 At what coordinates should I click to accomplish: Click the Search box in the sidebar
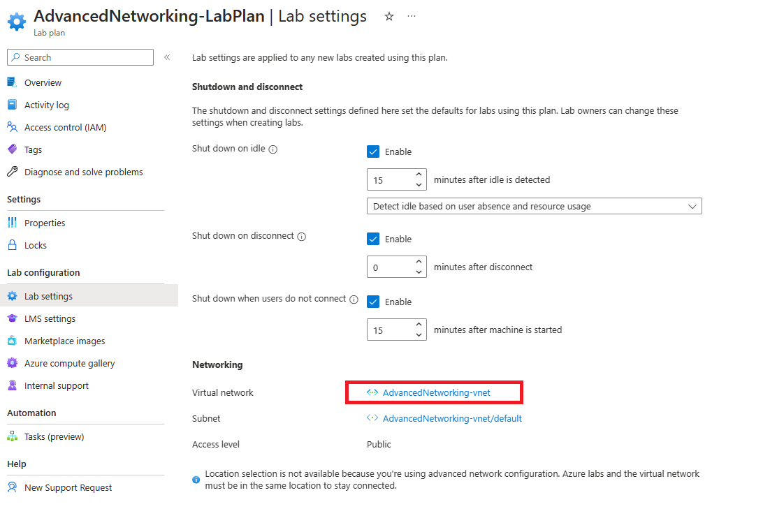click(x=79, y=57)
